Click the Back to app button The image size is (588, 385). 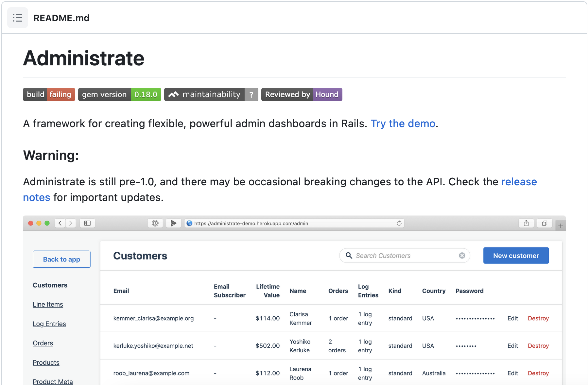[61, 259]
